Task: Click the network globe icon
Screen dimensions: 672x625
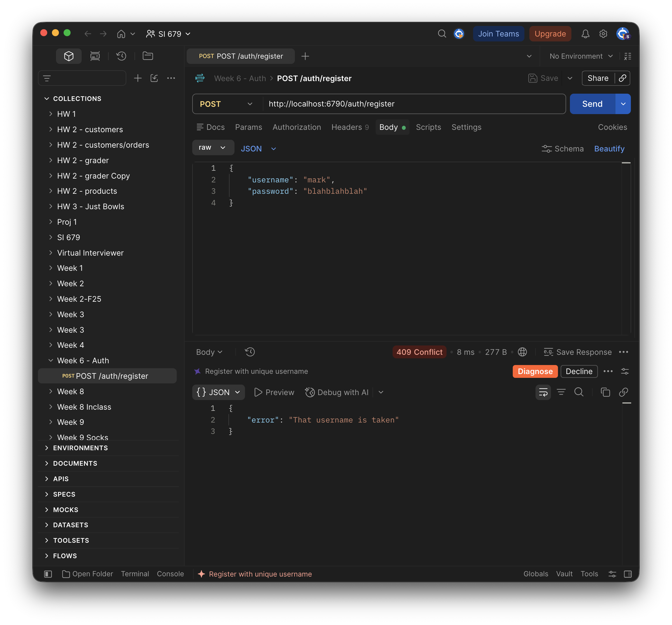Action: [522, 352]
